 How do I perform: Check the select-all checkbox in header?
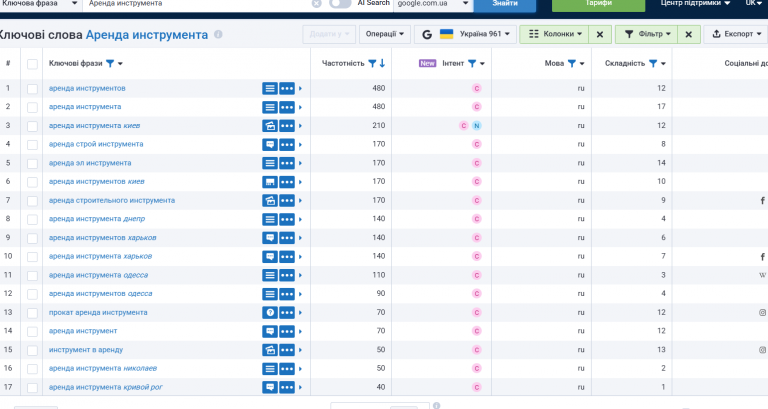[x=32, y=64]
